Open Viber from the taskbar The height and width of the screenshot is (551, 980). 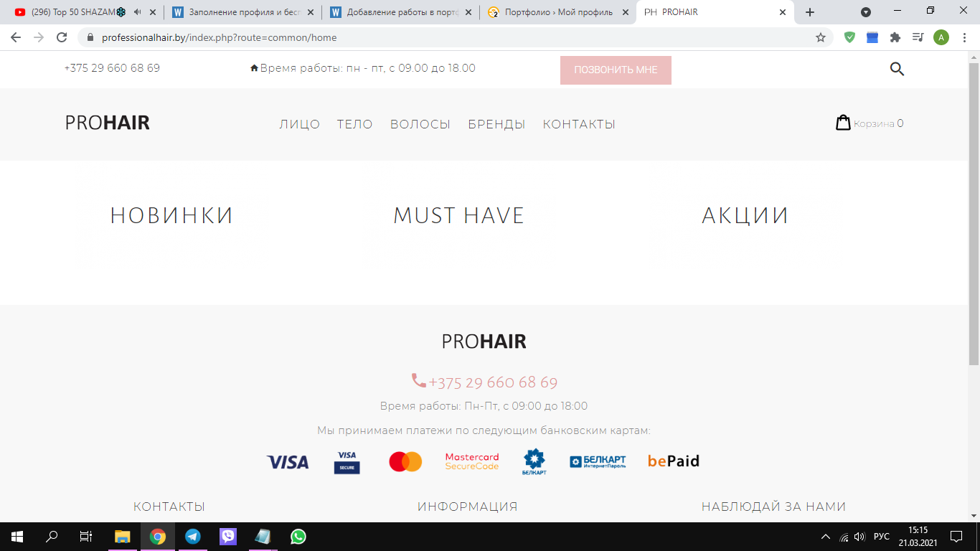[x=228, y=536]
